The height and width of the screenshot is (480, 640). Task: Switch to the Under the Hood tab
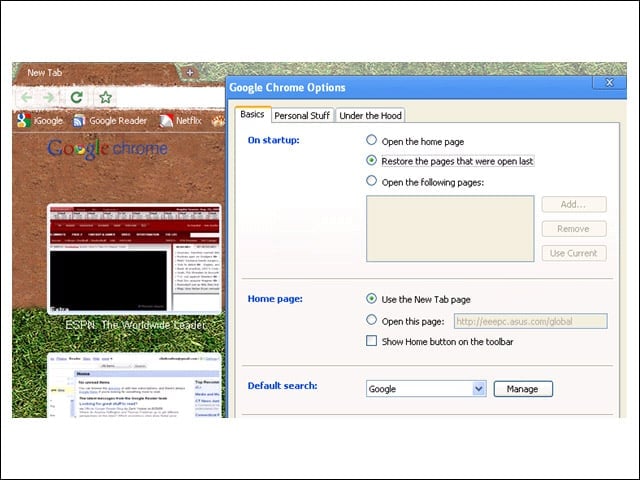click(x=370, y=116)
